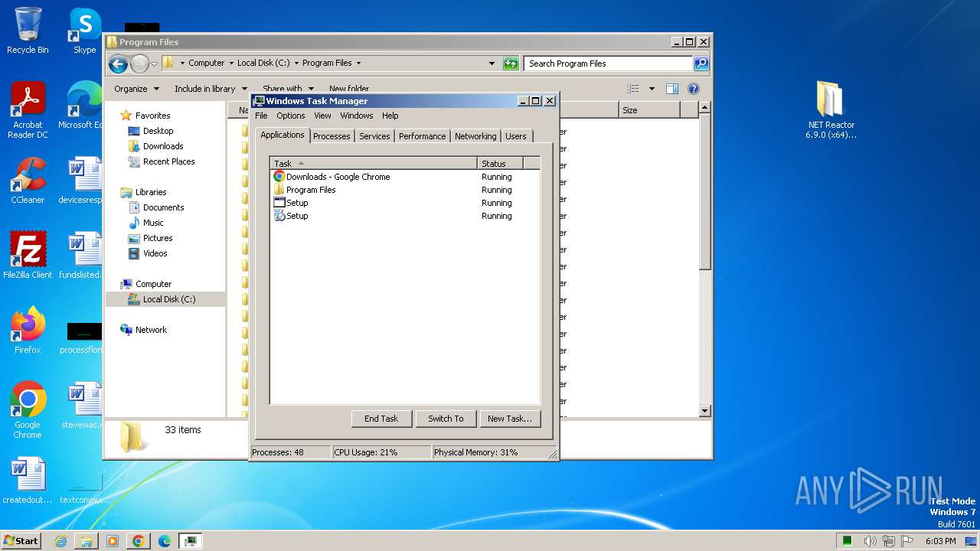Launch Firefox from the desktop
The height and width of the screenshot is (551, 980).
pos(28,331)
